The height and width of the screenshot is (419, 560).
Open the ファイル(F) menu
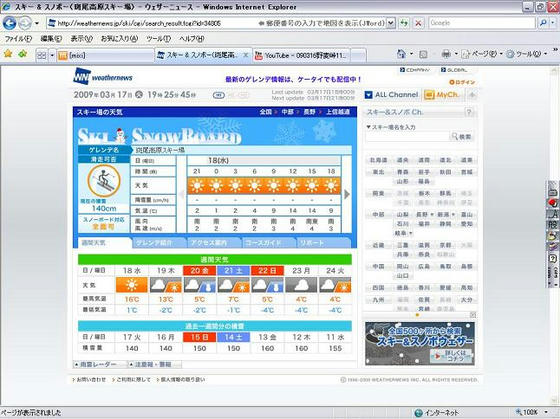pos(18,39)
